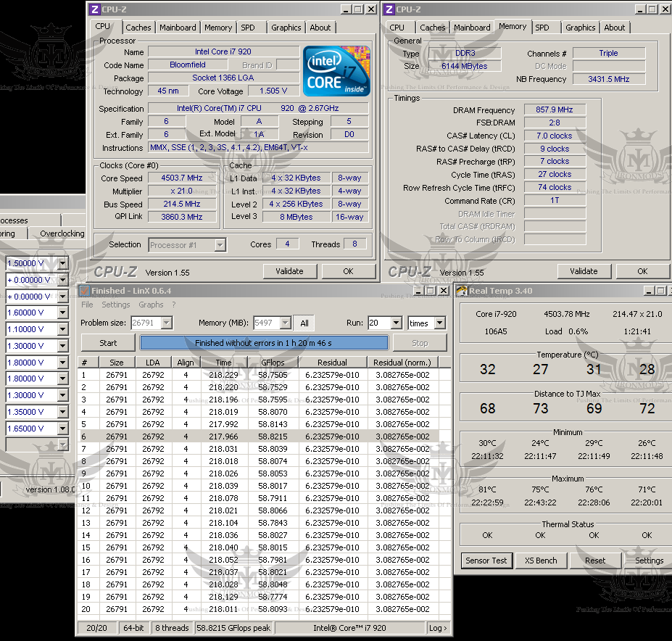Open the Overclocking tab in the partially hidden tool
The width and height of the screenshot is (672, 641).
[62, 233]
